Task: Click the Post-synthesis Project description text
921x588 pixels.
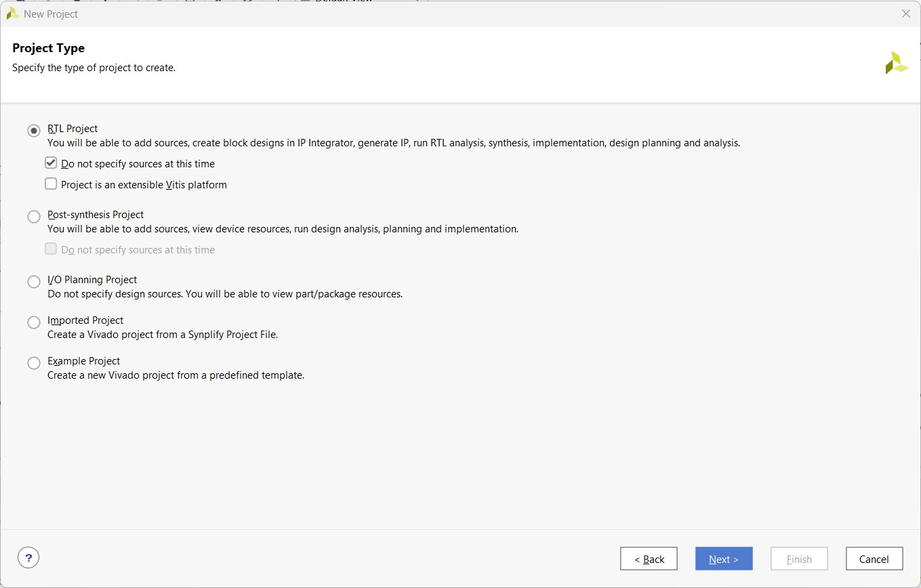Action: point(283,229)
